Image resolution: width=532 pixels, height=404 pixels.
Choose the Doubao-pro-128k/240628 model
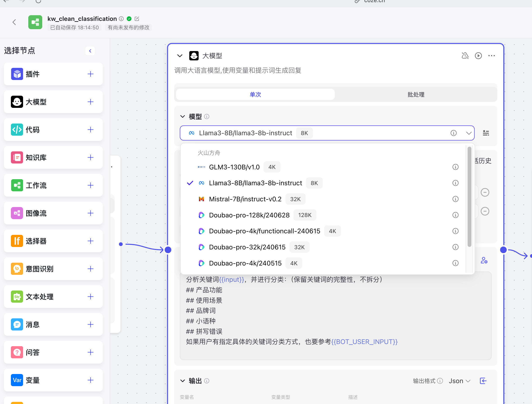click(323, 215)
